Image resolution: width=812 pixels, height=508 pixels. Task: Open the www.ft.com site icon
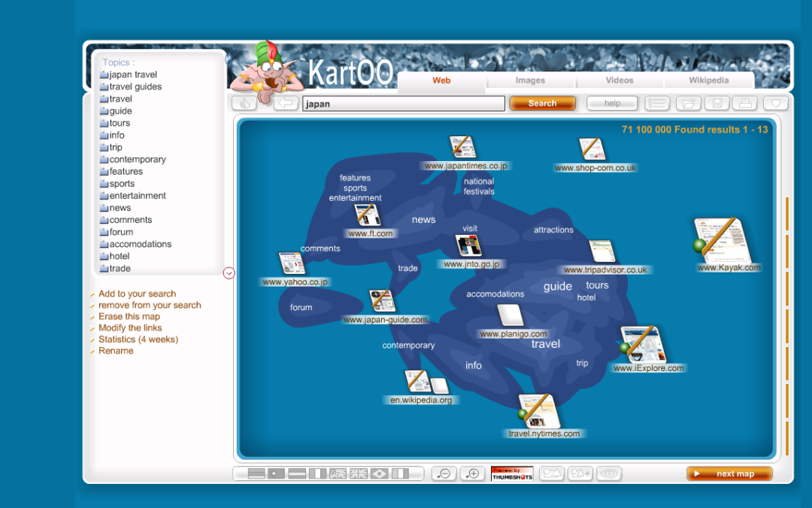pyautogui.click(x=367, y=215)
